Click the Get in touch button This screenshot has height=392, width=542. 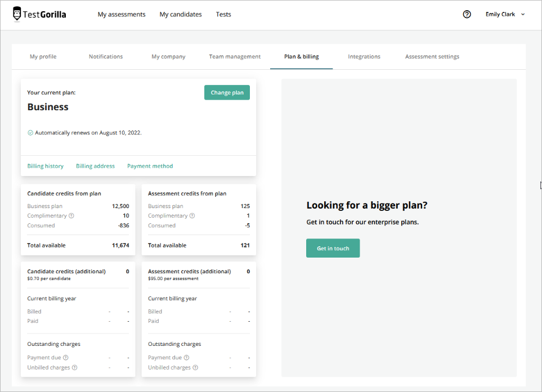pos(333,248)
